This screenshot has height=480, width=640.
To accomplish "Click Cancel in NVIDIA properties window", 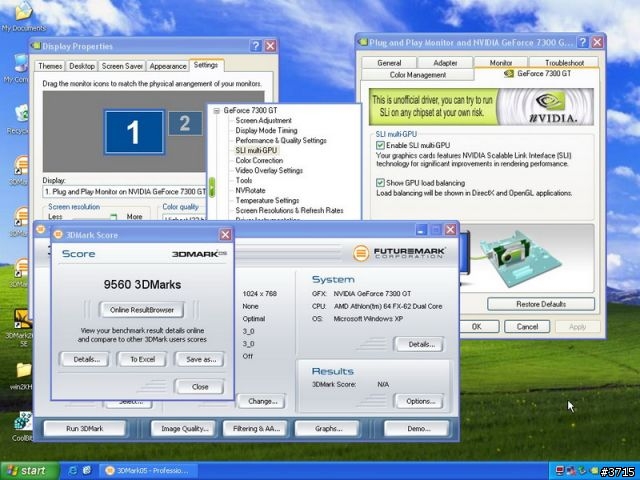I will tap(527, 327).
